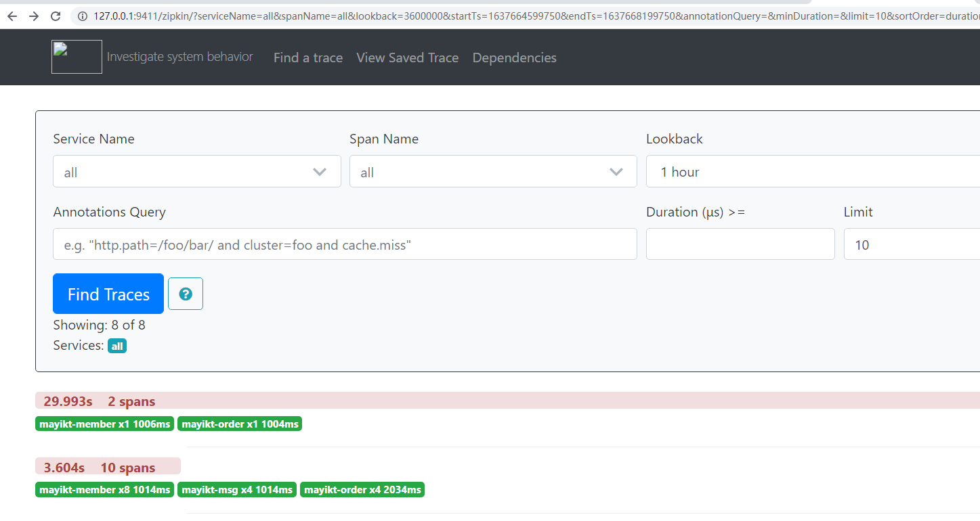Image resolution: width=980 pixels, height=521 pixels.
Task: Click the Zipkin logo image
Action: 77,57
